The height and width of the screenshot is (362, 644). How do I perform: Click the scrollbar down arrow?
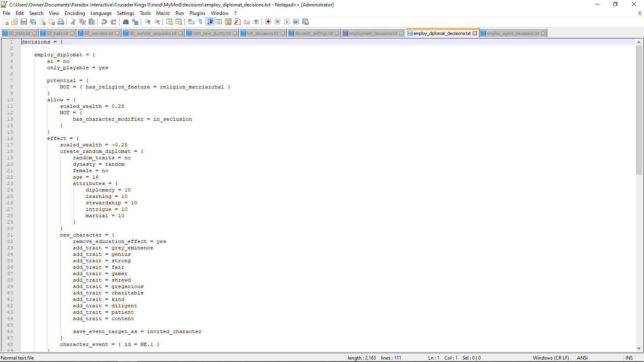coord(639,348)
